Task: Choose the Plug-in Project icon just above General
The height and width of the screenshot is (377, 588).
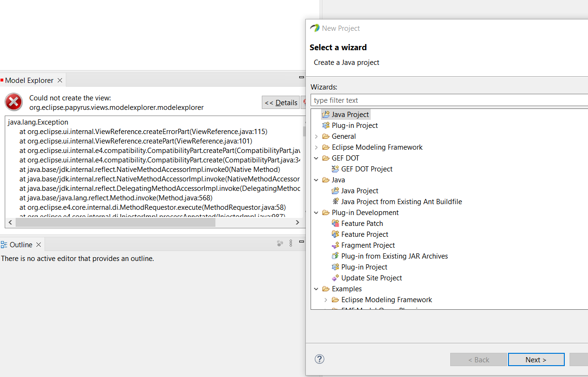Action: tap(326, 126)
